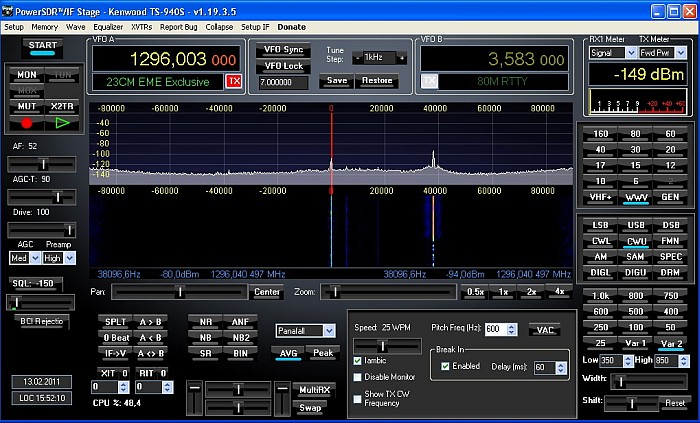Toggle the red TX indicator for VFO A
The width and height of the screenshot is (700, 423).
[233, 81]
